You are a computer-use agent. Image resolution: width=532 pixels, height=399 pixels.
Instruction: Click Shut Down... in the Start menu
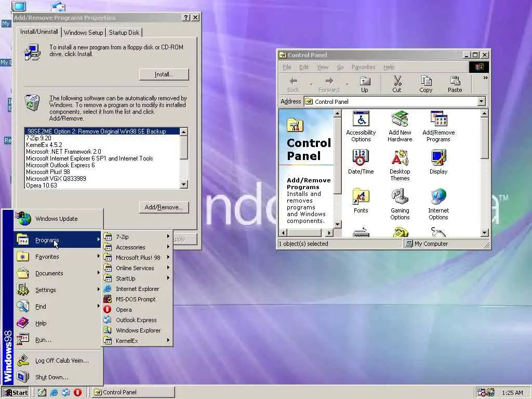pyautogui.click(x=58, y=377)
